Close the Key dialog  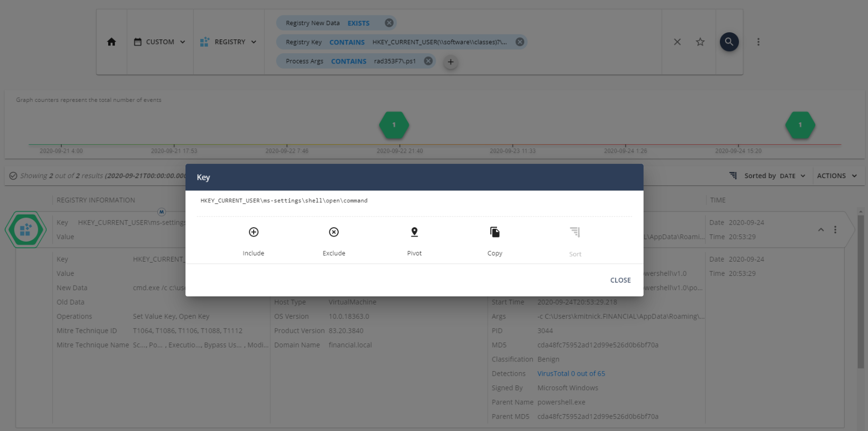621,280
